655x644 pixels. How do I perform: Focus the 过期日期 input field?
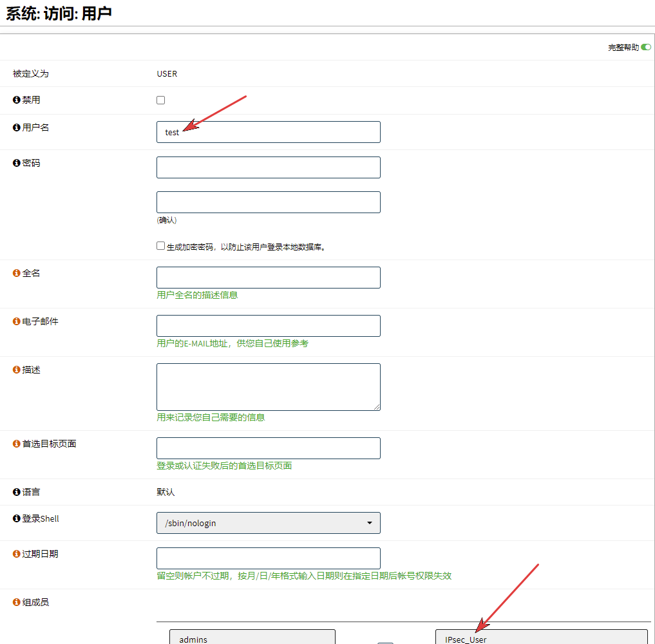coord(268,558)
